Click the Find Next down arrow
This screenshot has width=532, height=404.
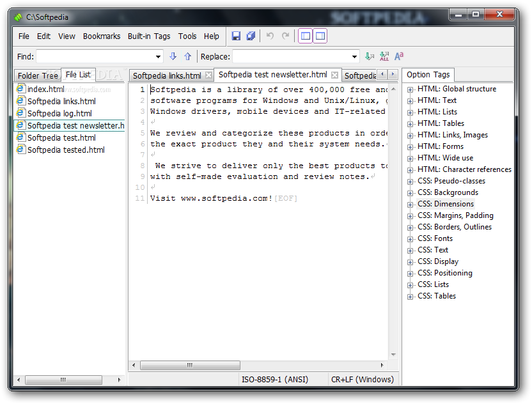pos(173,56)
